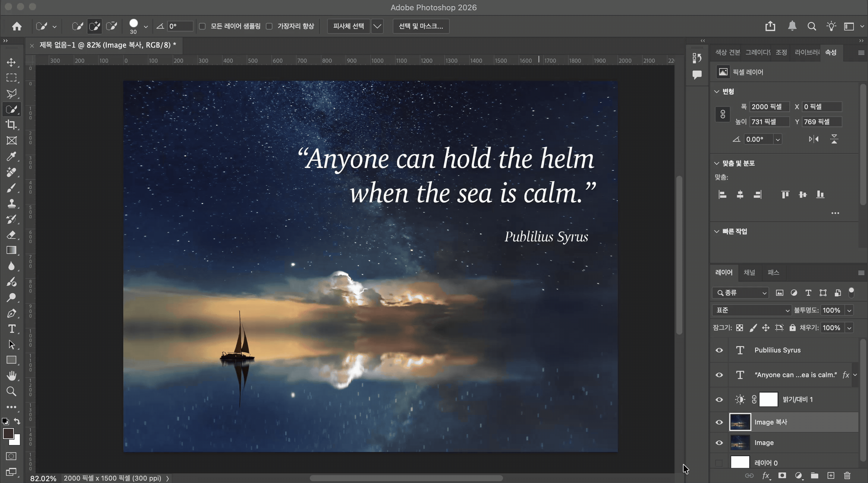Go to the Home screen
This screenshot has width=868, height=483.
[x=17, y=26]
